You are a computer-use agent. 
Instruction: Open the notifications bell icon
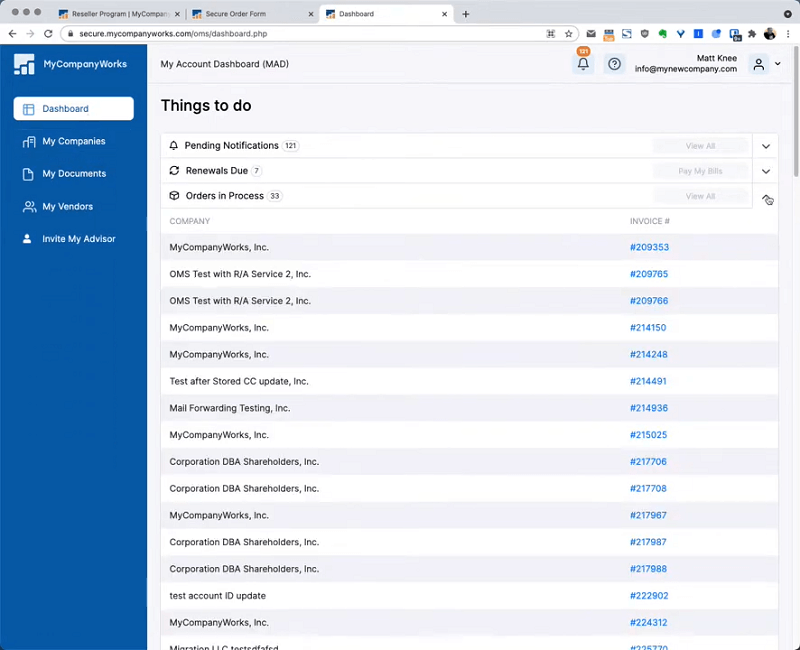click(x=583, y=64)
